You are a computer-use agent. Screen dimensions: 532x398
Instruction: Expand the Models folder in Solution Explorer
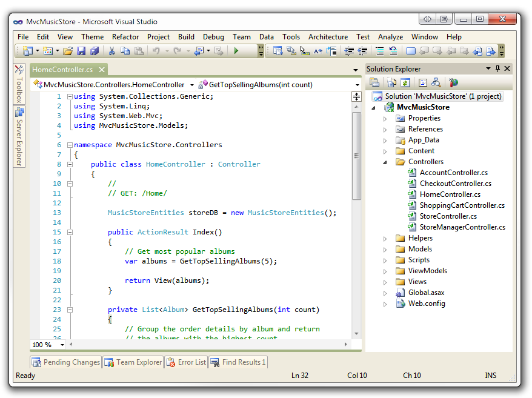tap(385, 249)
